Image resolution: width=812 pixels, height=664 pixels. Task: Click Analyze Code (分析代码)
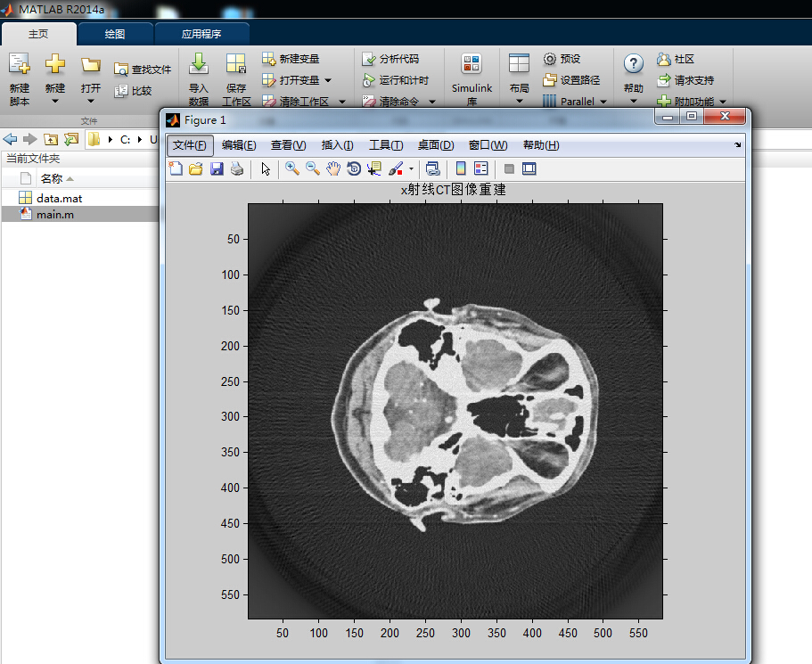390,59
